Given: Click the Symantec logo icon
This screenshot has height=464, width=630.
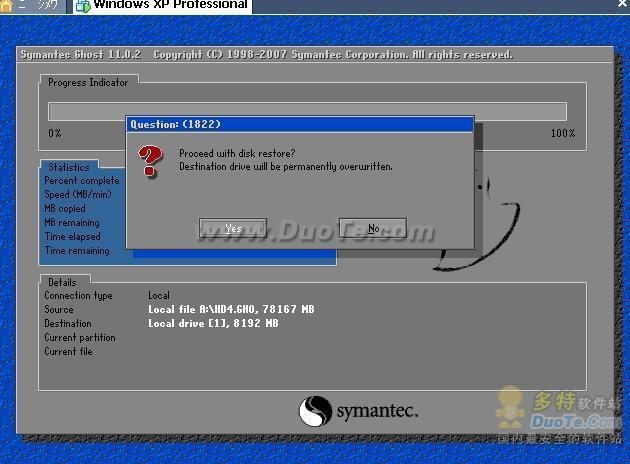Looking at the screenshot, I should coord(315,411).
